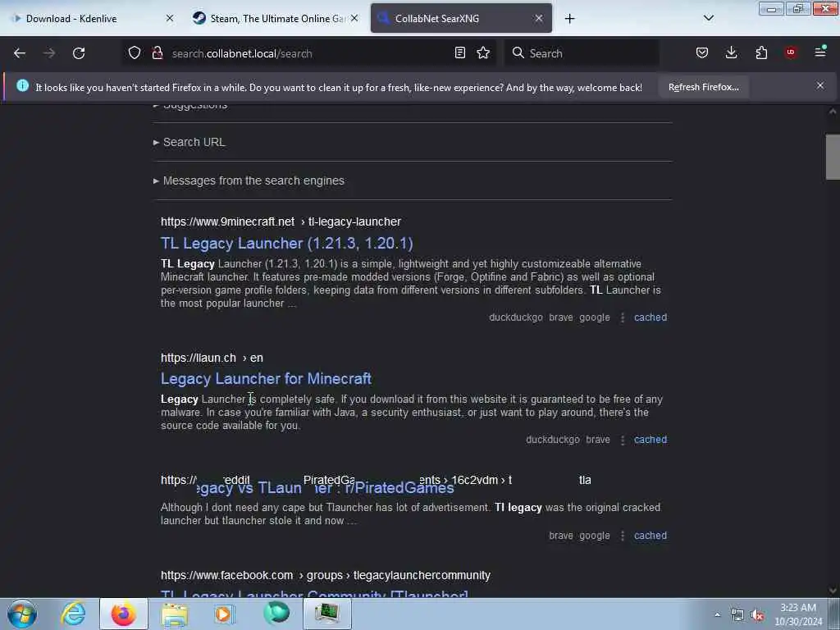Open the r/PiratedGames result link
Viewport: 840px width, 630px height.
point(325,488)
